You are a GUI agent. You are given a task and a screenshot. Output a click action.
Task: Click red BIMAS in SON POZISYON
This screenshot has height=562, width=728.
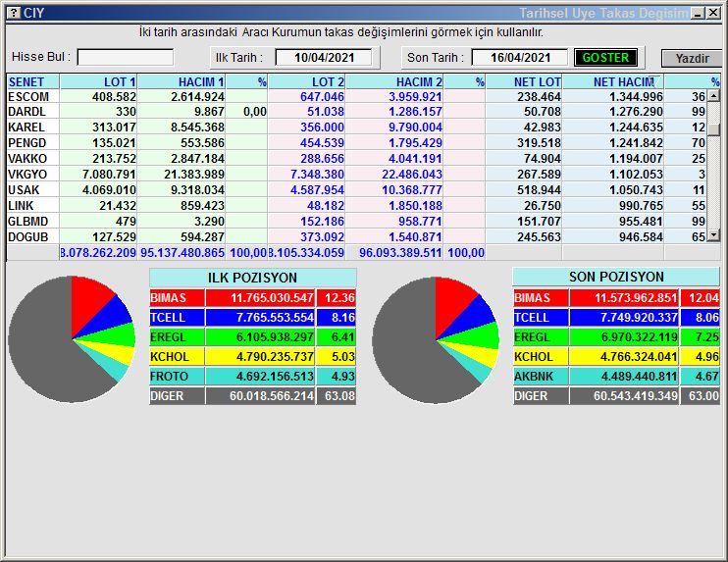(541, 298)
